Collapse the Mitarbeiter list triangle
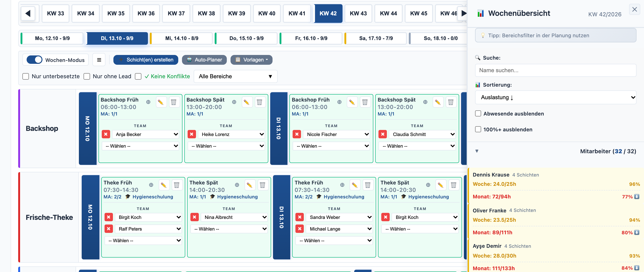Screen dimensions: 644x272 point(476,151)
